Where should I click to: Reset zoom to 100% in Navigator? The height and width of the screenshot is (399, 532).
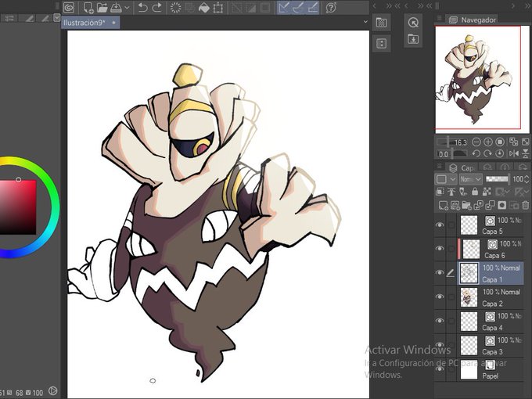499,142
